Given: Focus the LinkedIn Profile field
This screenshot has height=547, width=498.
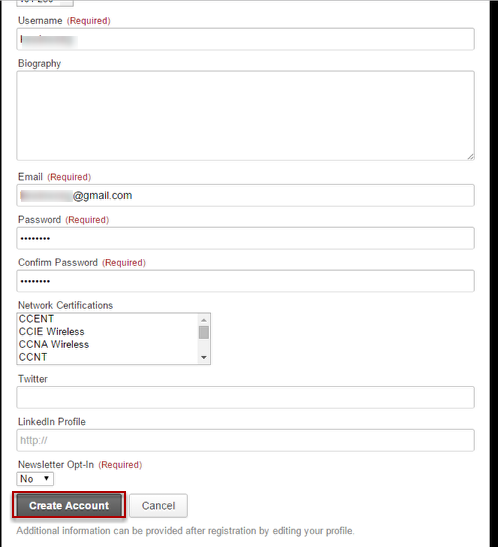Looking at the screenshot, I should coord(245,440).
